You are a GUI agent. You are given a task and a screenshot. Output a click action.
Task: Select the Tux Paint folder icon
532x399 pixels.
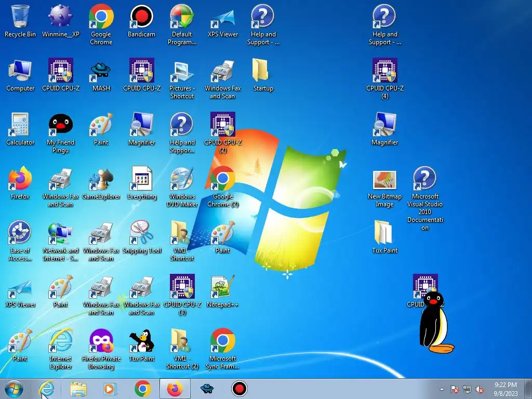coord(385,237)
